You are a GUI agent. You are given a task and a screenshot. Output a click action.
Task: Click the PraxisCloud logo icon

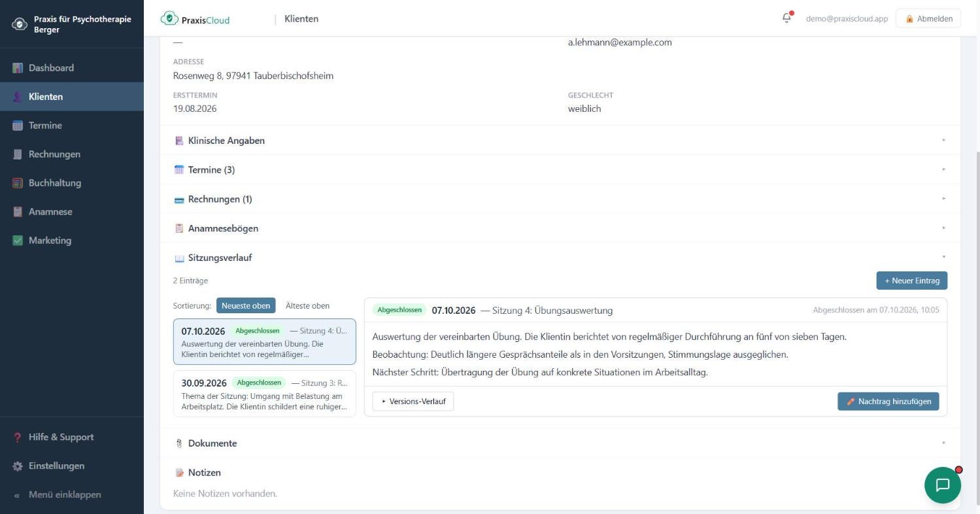click(x=169, y=19)
